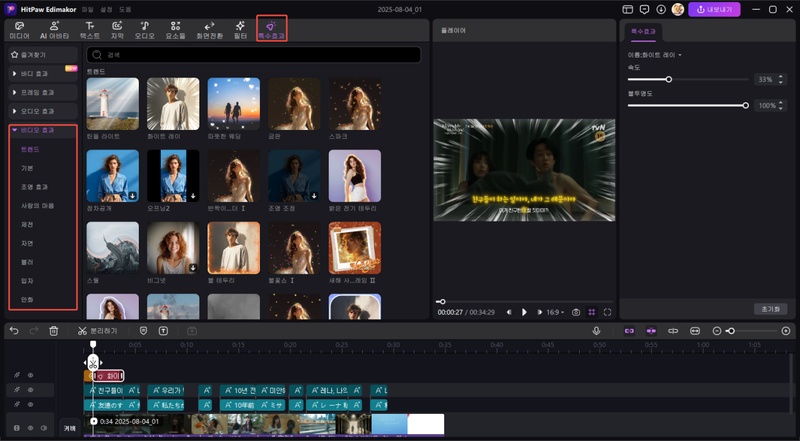This screenshot has width=800, height=441.
Task: Take a snapshot with the camera icon
Action: click(576, 312)
